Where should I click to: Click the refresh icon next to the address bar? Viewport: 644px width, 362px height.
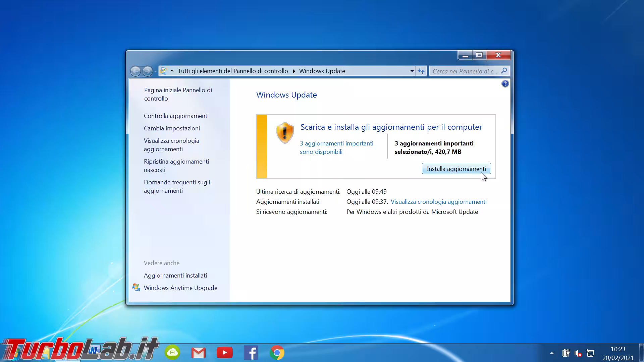[421, 71]
